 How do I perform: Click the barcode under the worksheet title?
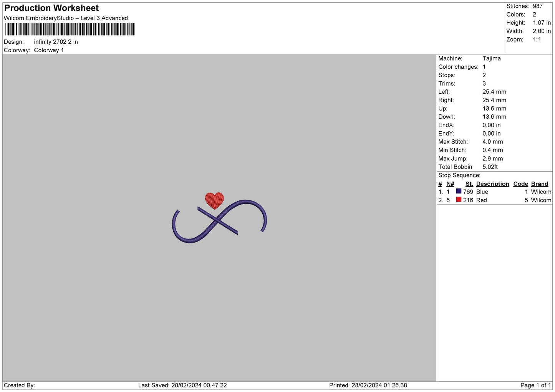pyautogui.click(x=70, y=30)
